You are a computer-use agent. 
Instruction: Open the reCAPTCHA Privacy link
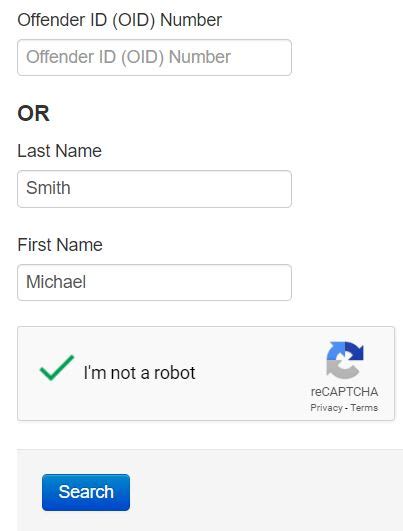[326, 408]
